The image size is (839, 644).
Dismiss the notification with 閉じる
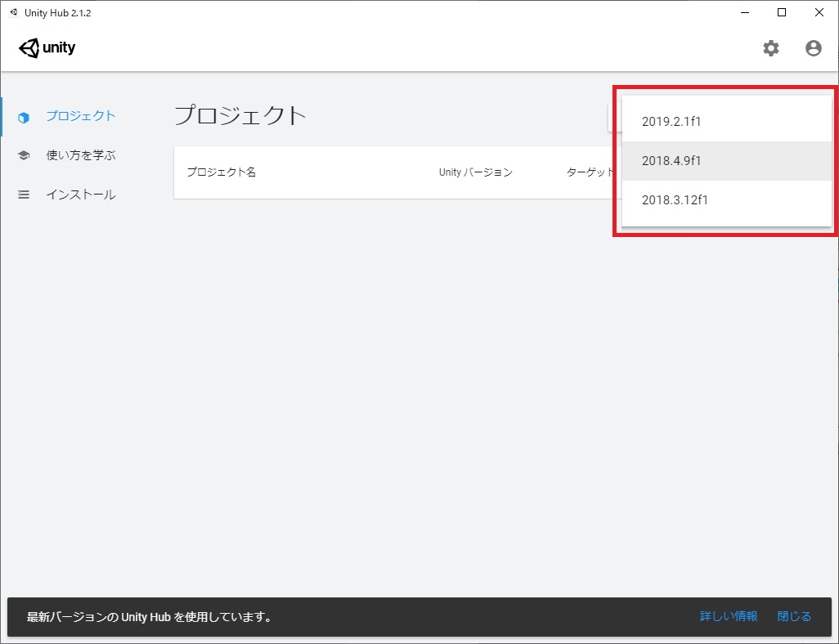794,616
